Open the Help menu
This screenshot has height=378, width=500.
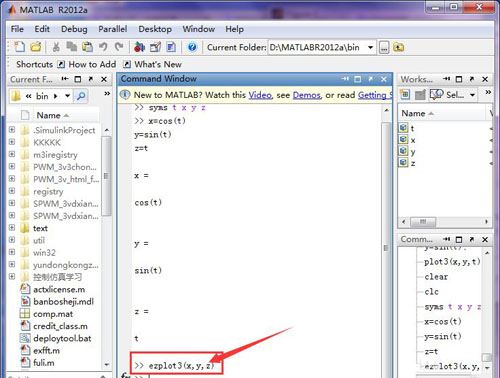click(234, 29)
